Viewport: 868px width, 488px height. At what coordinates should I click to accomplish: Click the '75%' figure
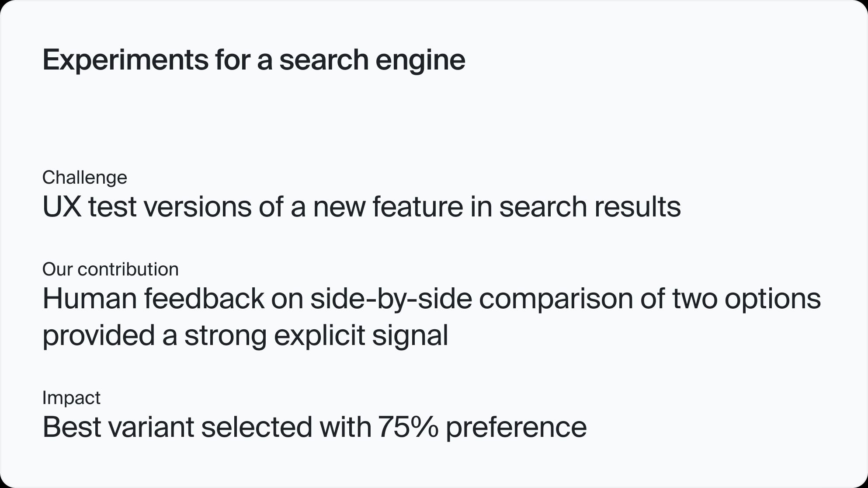coord(408,427)
